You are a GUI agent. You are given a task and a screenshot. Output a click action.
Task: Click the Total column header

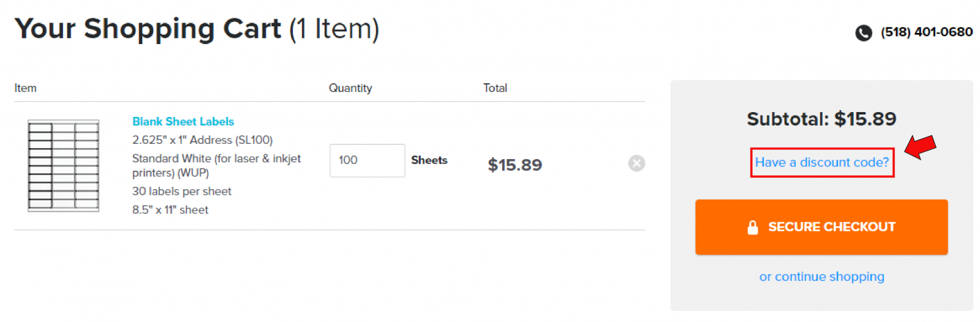point(495,88)
